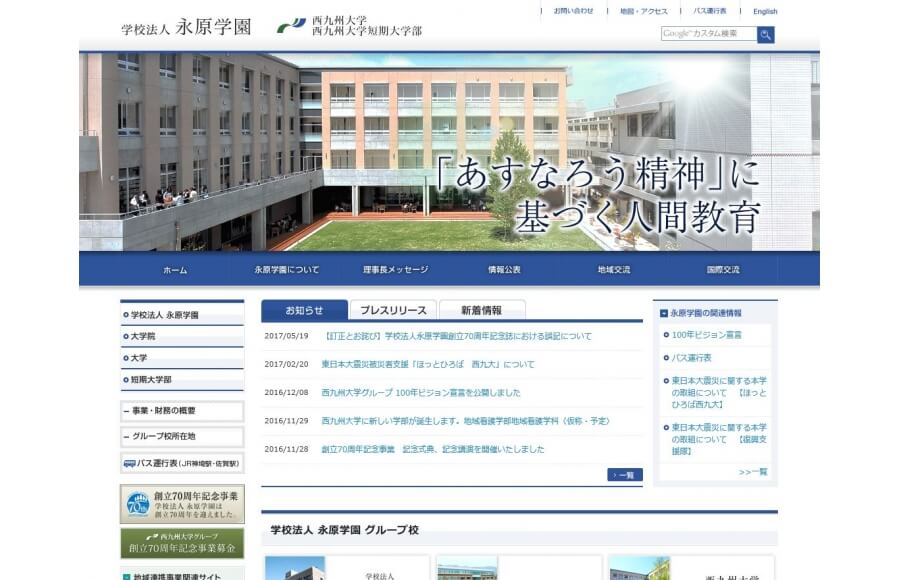The width and height of the screenshot is (900, 580).
Task: Open sidebar item 大学院
Action: [182, 336]
